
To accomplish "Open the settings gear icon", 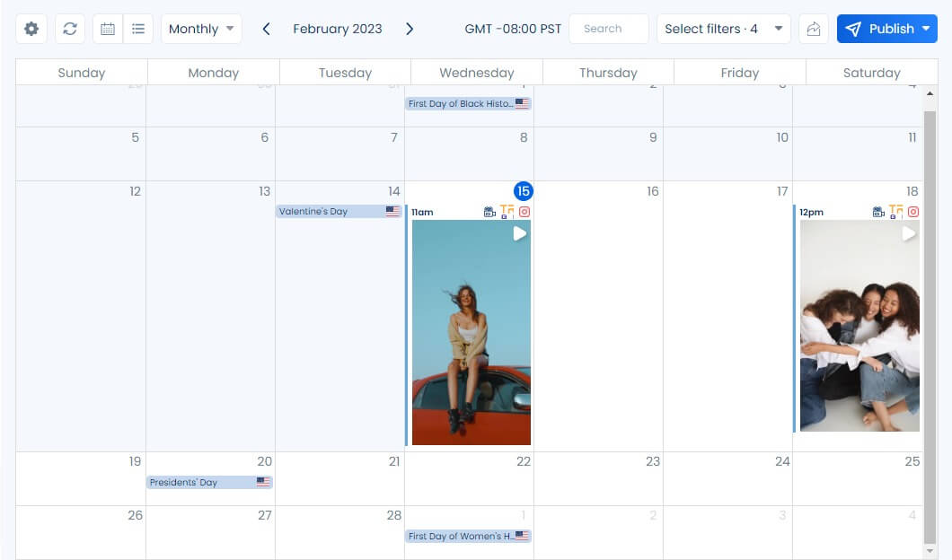I will click(31, 28).
